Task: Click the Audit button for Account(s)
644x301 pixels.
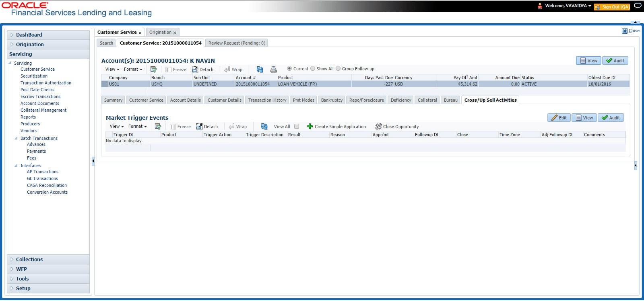Action: click(x=615, y=61)
